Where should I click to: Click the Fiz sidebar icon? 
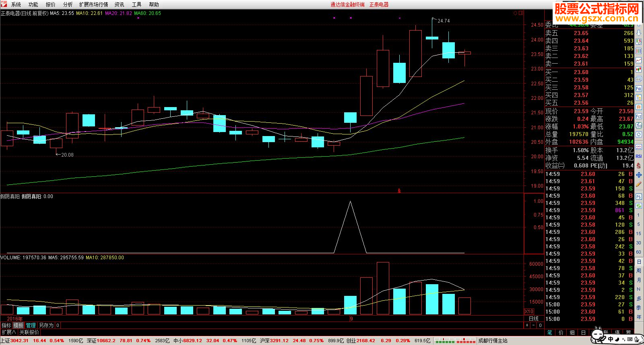tap(639, 116)
